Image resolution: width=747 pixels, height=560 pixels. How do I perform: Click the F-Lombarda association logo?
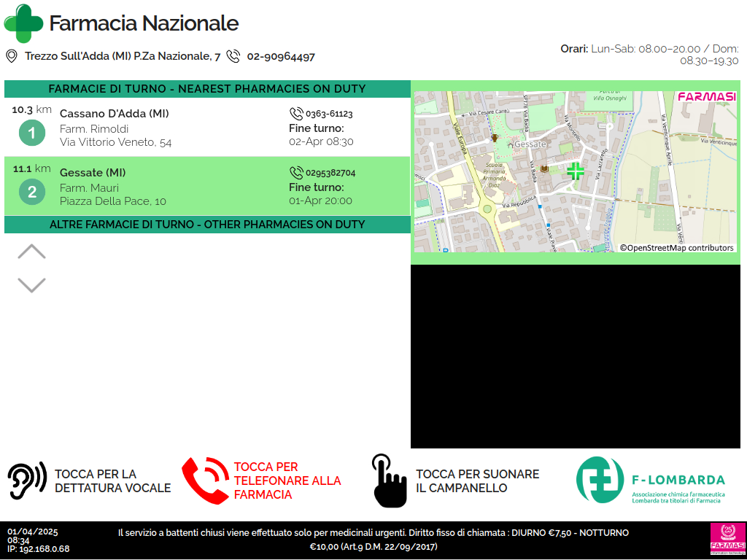[x=651, y=481]
